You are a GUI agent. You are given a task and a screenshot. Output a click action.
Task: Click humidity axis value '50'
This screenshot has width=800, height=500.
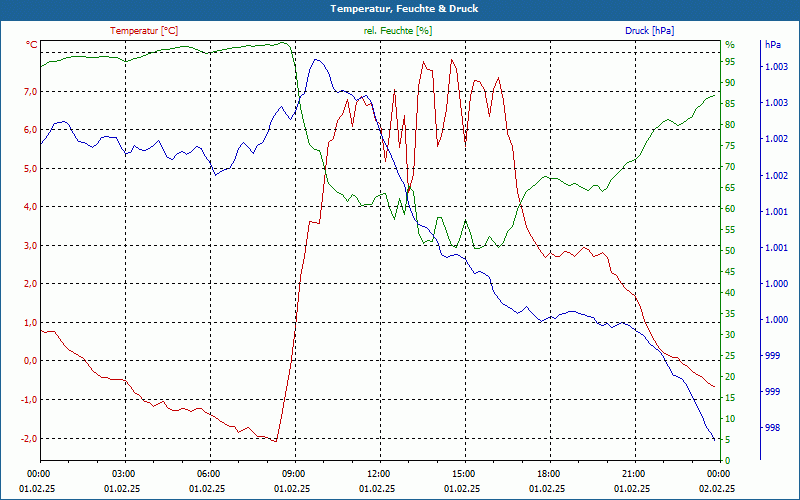730,251
